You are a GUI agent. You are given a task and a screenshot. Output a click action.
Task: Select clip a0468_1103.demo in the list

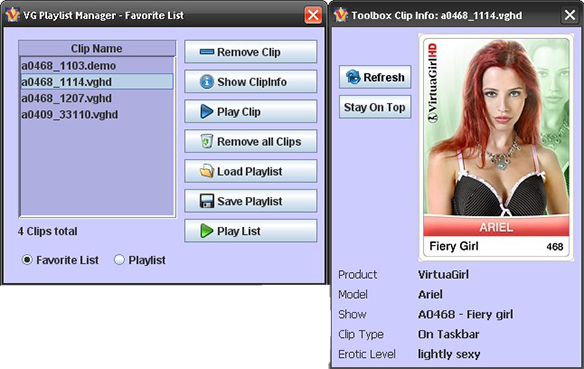pos(97,66)
